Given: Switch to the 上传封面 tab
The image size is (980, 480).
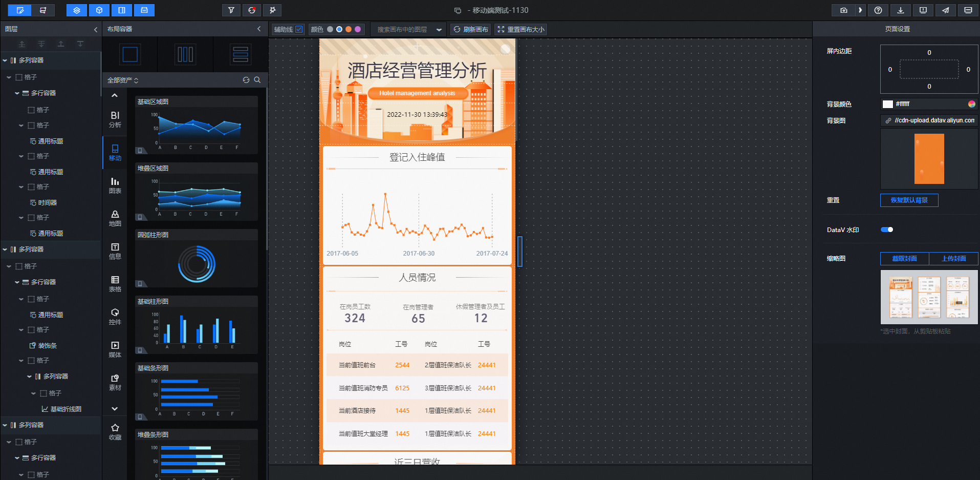Looking at the screenshot, I should [954, 259].
